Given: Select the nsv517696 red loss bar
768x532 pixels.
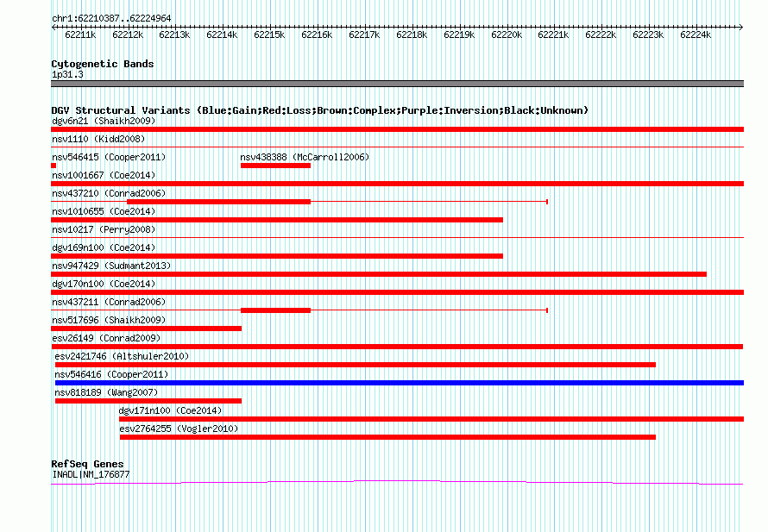Looking at the screenshot, I should [147, 329].
